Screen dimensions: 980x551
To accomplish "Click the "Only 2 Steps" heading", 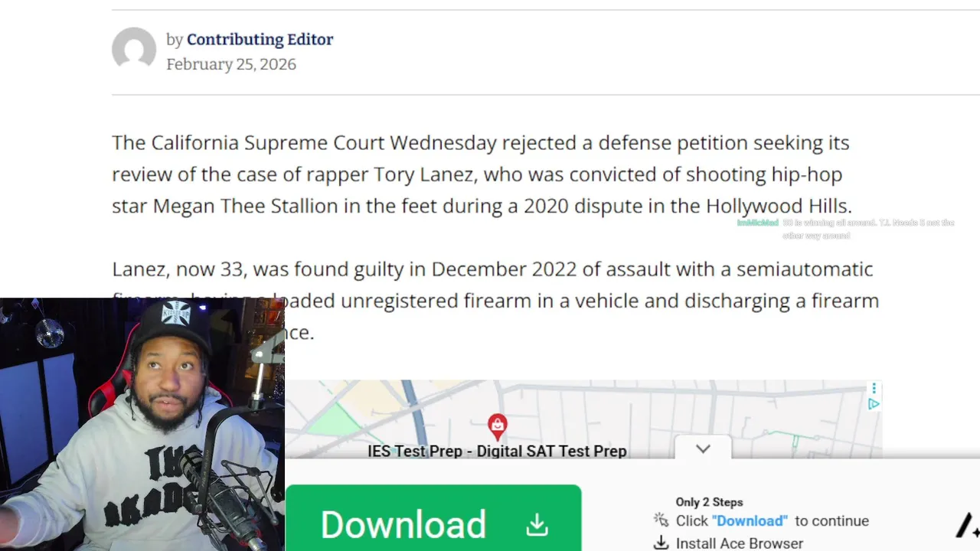I will coord(709,502).
